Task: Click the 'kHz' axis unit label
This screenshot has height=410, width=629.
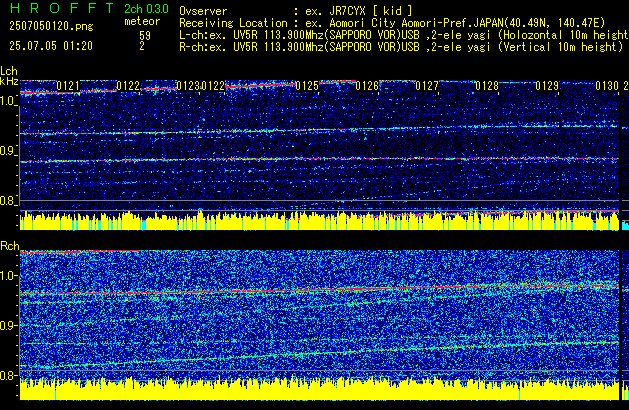Action: pyautogui.click(x=9, y=81)
